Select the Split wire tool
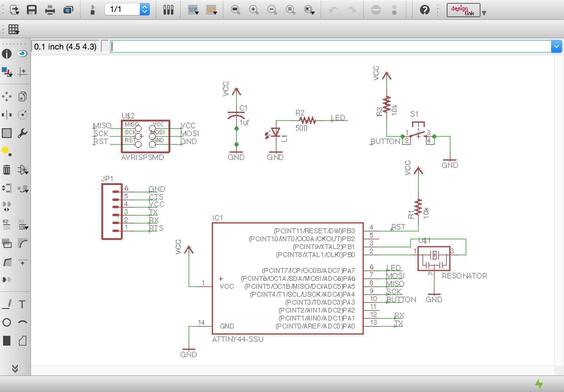The image size is (564, 392). click(7, 262)
